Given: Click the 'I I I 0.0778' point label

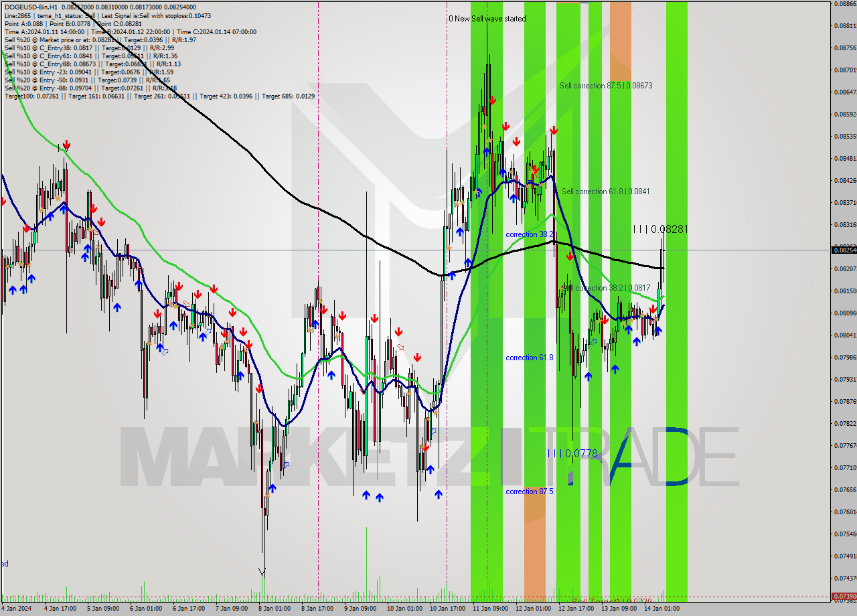Looking at the screenshot, I should point(572,453).
